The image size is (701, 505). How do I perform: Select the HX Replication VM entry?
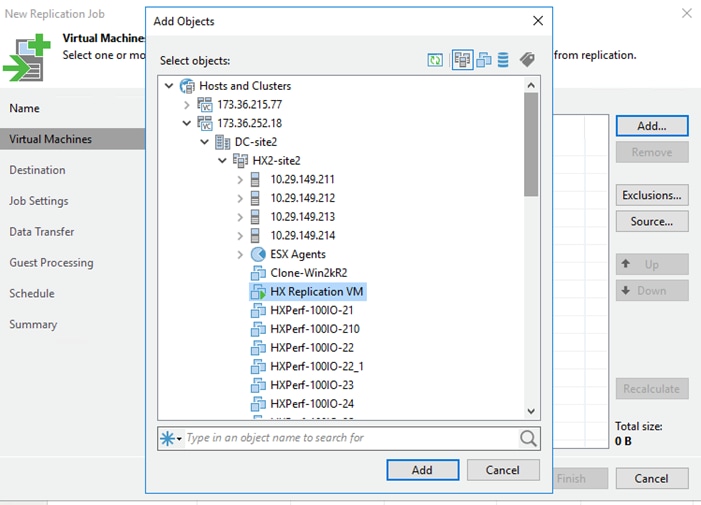click(x=308, y=292)
